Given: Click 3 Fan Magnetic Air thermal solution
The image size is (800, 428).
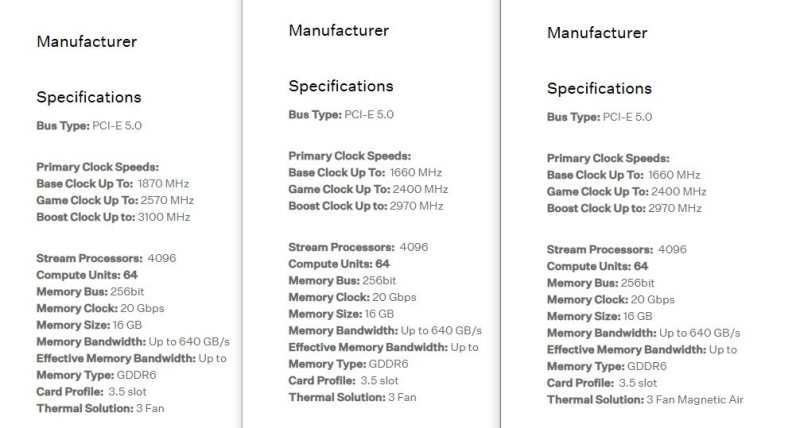Looking at the screenshot, I should (695, 400).
